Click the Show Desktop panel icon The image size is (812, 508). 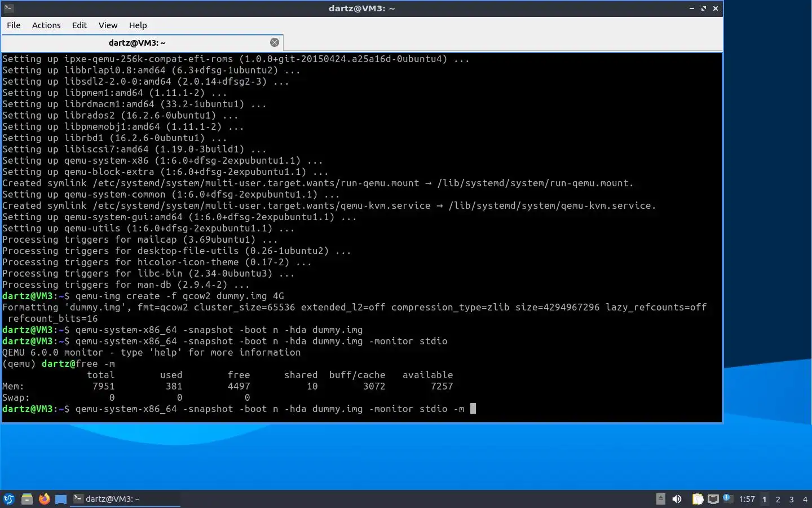pos(61,499)
